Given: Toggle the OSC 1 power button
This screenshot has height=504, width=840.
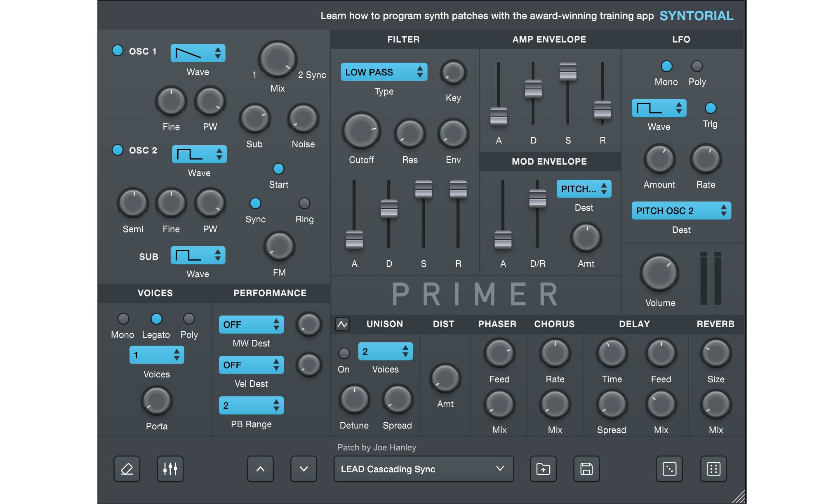Looking at the screenshot, I should tap(118, 51).
